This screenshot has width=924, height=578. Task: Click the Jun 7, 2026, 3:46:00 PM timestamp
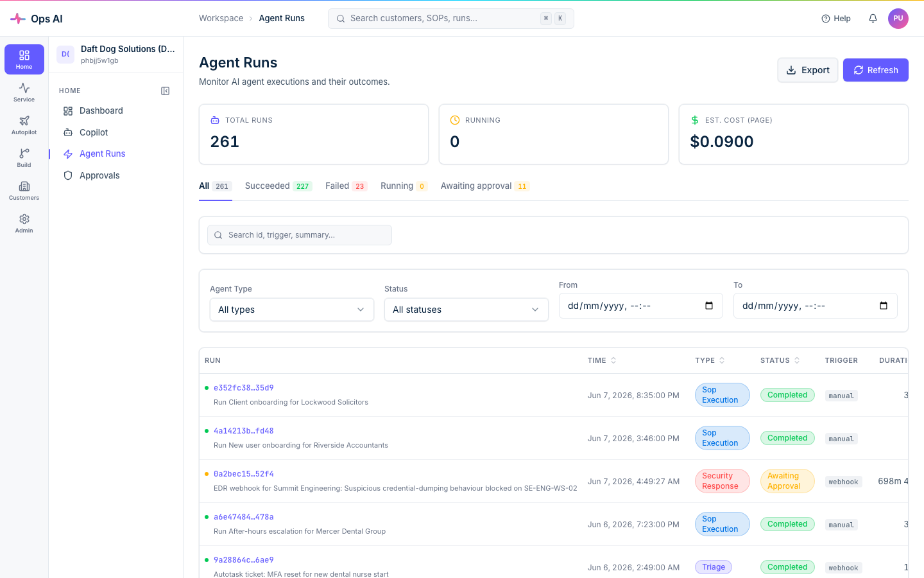click(x=633, y=439)
